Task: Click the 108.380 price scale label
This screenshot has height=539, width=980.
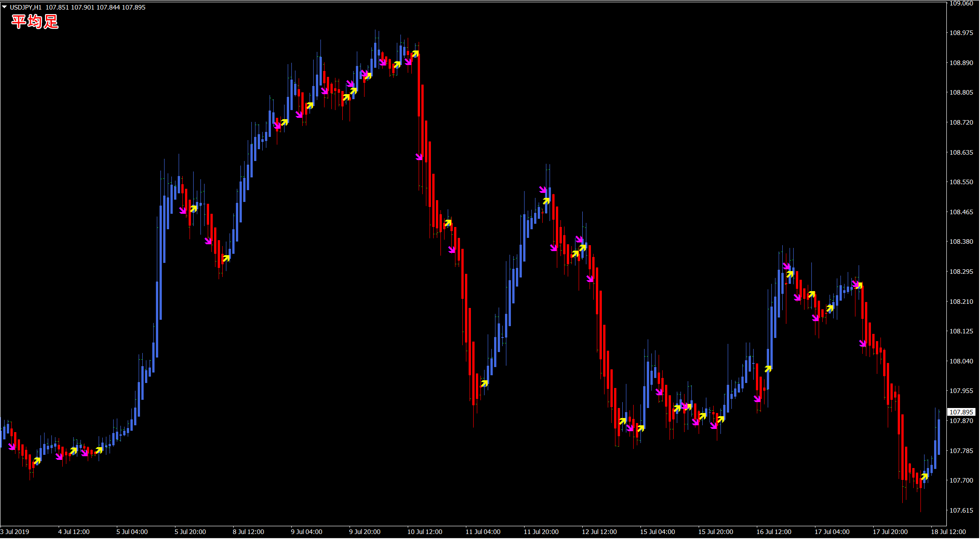Action: (961, 242)
